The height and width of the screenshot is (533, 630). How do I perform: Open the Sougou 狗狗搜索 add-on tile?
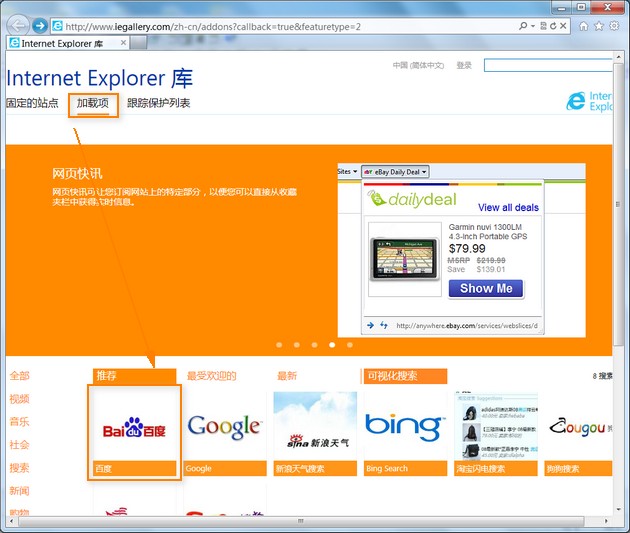coord(579,432)
